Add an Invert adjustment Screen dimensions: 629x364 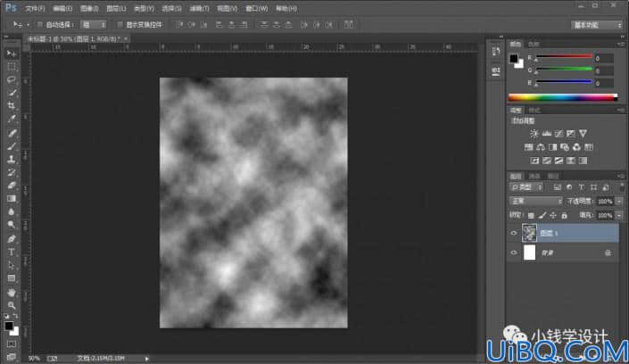click(534, 161)
